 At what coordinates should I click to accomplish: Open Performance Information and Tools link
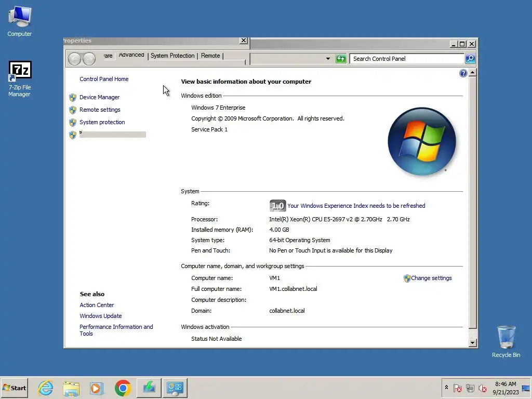[116, 330]
